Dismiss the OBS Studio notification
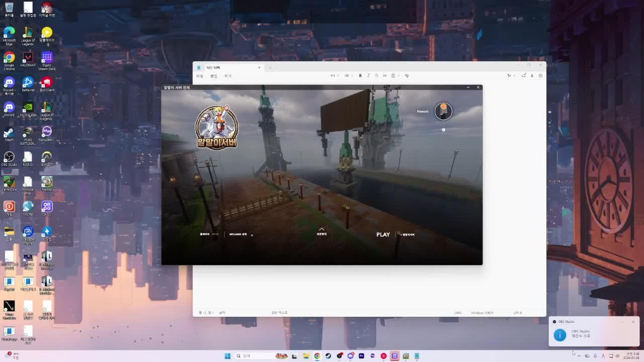 click(x=633, y=322)
